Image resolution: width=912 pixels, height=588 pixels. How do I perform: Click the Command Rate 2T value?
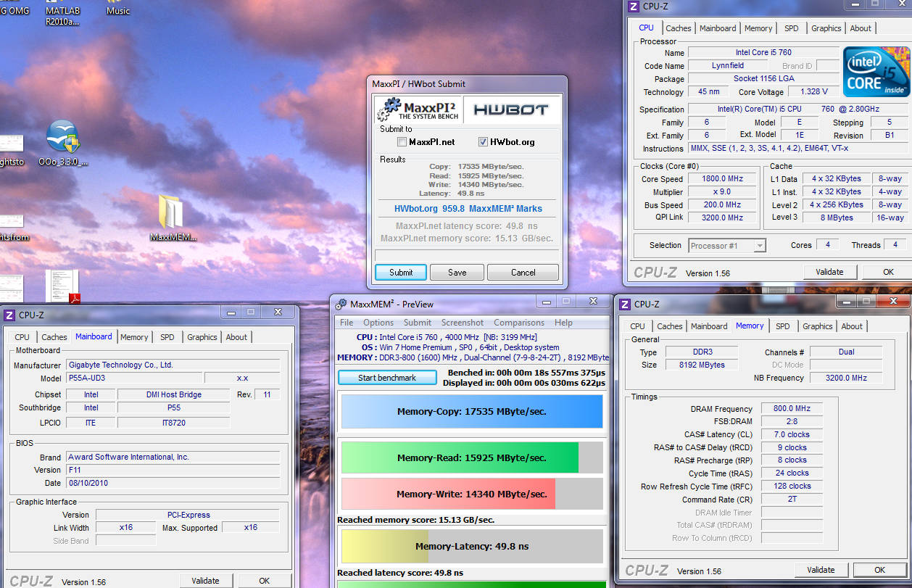[x=792, y=500]
